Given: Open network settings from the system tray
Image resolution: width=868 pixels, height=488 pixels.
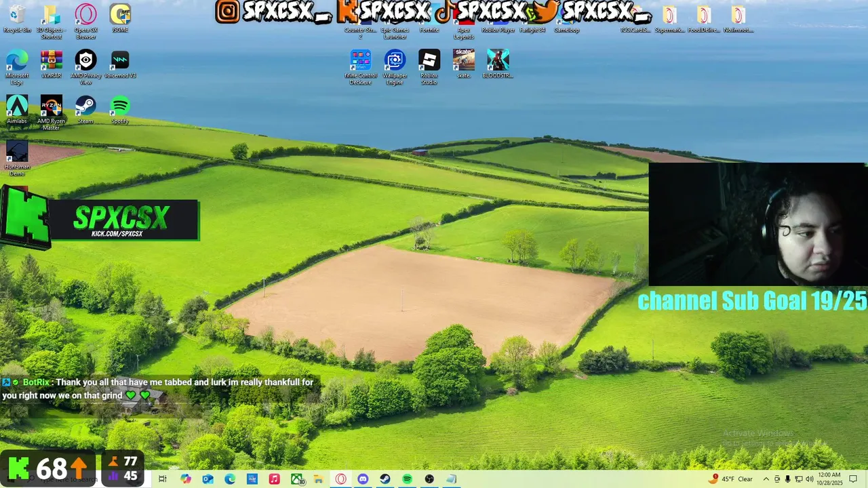Looking at the screenshot, I should [x=798, y=479].
